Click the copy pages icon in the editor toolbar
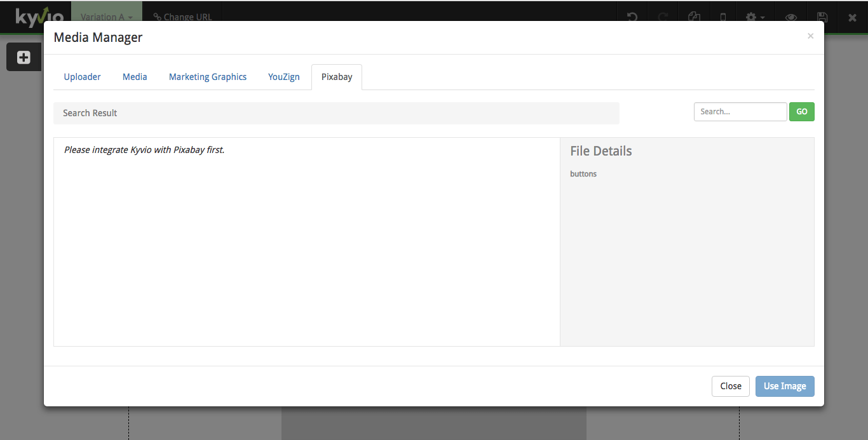This screenshot has height=440, width=868. (694, 17)
